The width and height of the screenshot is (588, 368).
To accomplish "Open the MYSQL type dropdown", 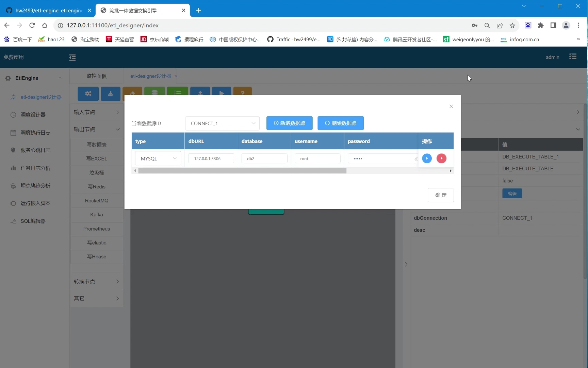I will tap(158, 158).
